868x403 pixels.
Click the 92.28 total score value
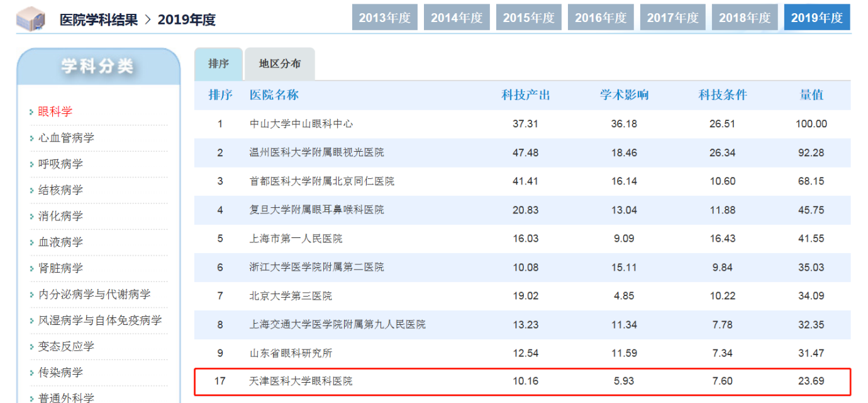pos(811,152)
